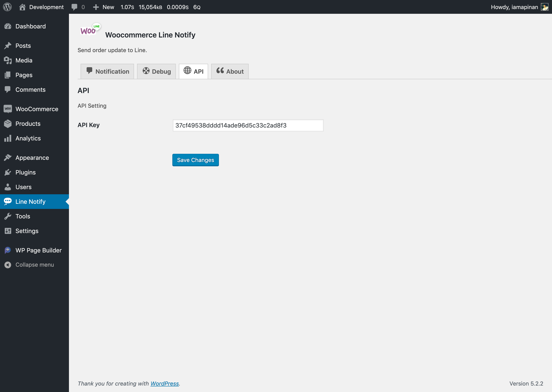Click the 6Q queries stat
This screenshot has width=552, height=392.
pos(197,7)
